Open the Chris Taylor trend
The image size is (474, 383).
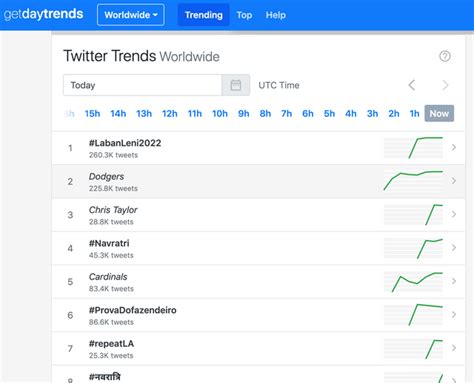[113, 210]
